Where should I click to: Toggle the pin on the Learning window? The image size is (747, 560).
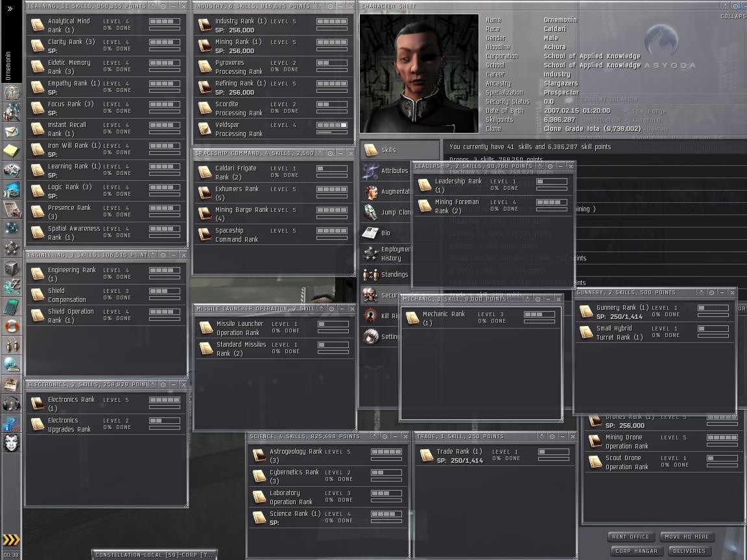pos(163,6)
